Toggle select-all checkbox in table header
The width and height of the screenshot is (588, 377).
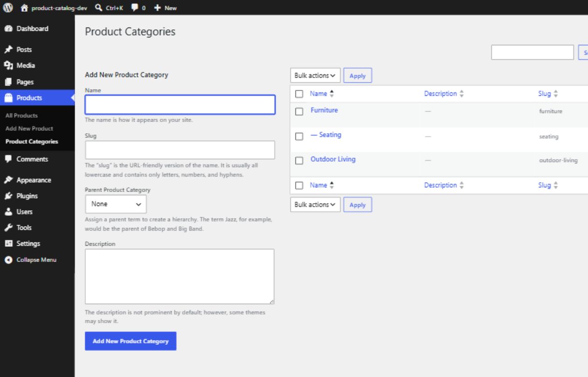coord(300,94)
